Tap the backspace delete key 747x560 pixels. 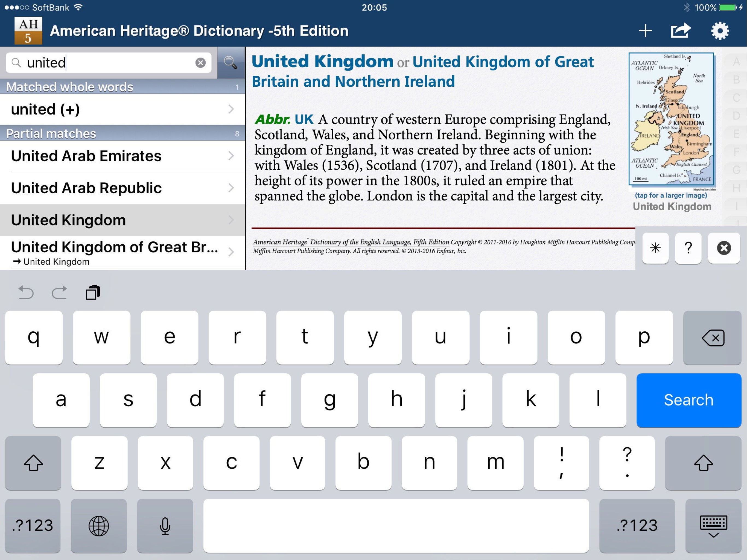point(712,337)
